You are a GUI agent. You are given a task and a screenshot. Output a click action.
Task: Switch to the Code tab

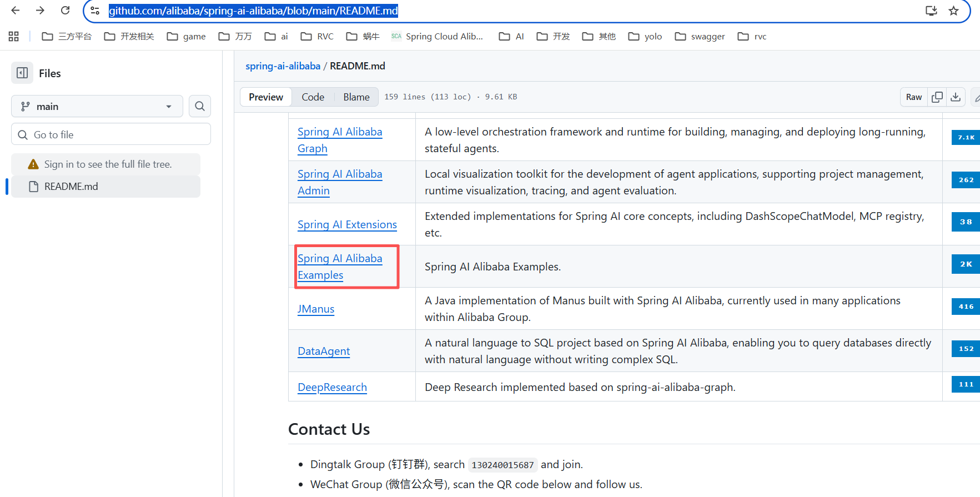[x=313, y=97]
